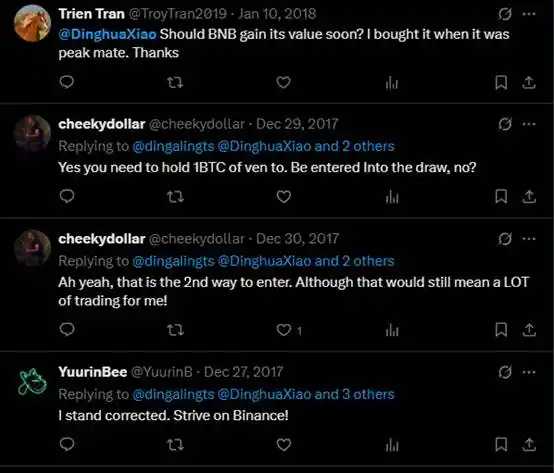Open more options menu on YuurinBee's tweet
This screenshot has width=554, height=473.
pyautogui.click(x=529, y=372)
